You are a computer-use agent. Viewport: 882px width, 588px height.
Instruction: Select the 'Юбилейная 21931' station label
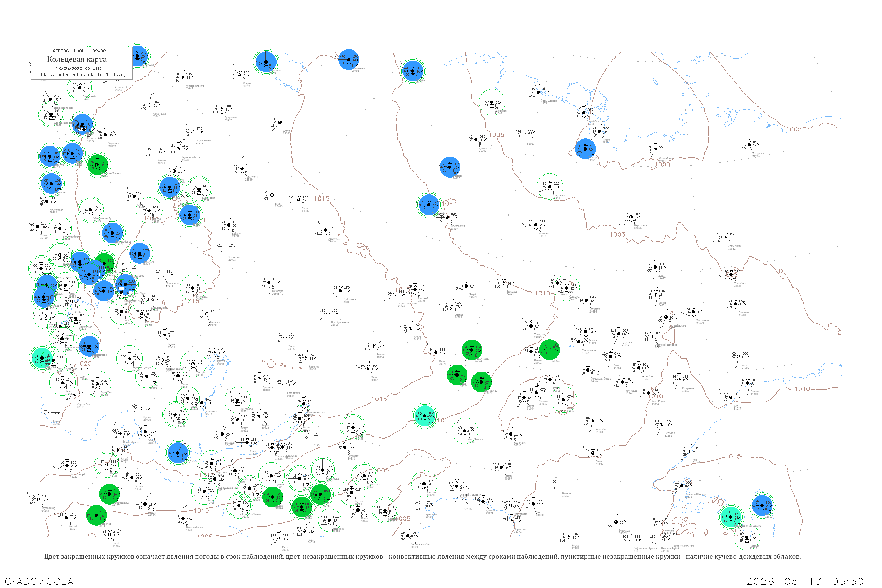point(665,160)
